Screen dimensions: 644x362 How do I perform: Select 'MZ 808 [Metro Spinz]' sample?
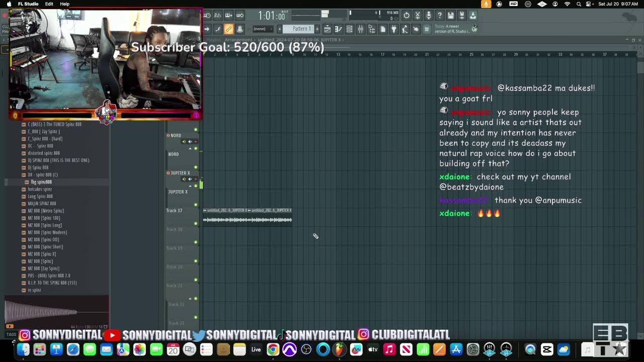point(46,211)
